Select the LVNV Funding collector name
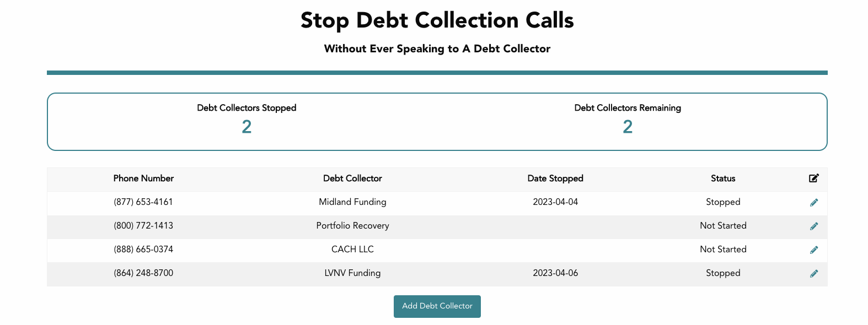Viewport: 868px width, 325px height. click(x=352, y=273)
